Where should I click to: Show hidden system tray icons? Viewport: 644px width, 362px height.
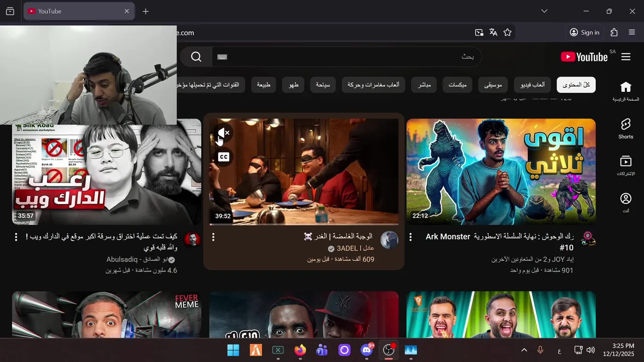pyautogui.click(x=524, y=350)
